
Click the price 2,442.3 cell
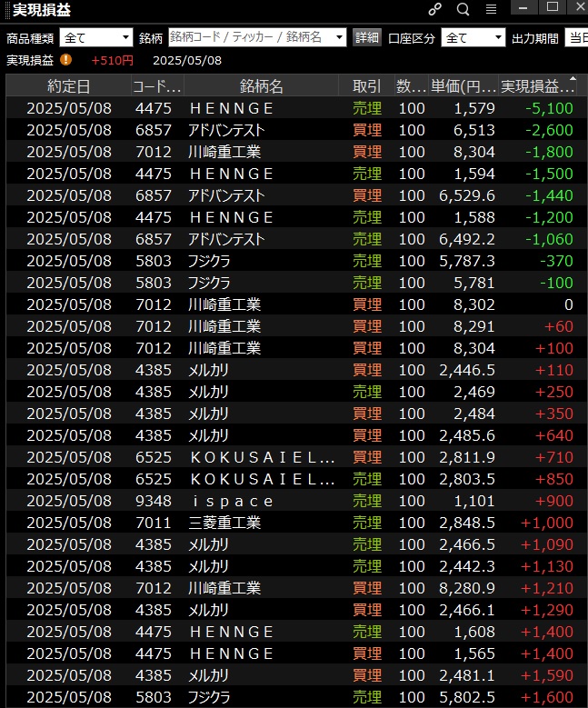click(467, 566)
